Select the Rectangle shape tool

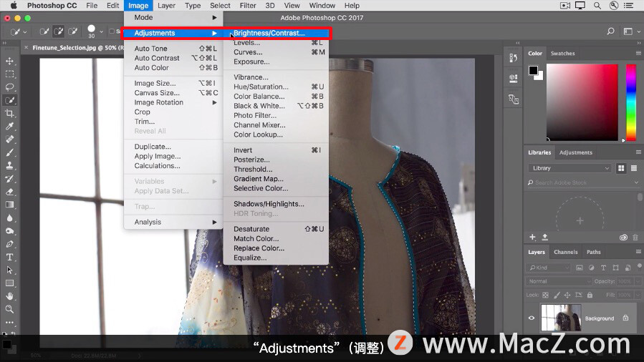[9, 283]
